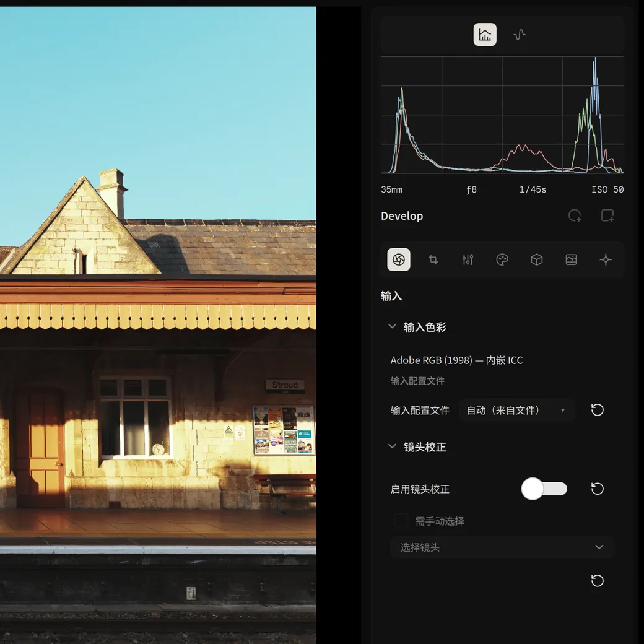Check the 需手动选择 checkbox
The width and height of the screenshot is (644, 644).
(401, 521)
